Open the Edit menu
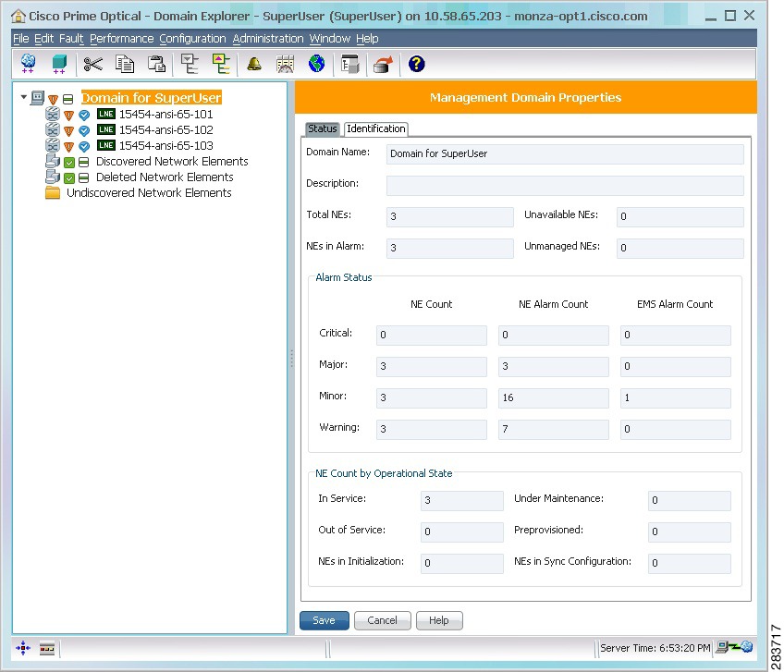This screenshot has width=784, height=672. pyautogui.click(x=44, y=39)
